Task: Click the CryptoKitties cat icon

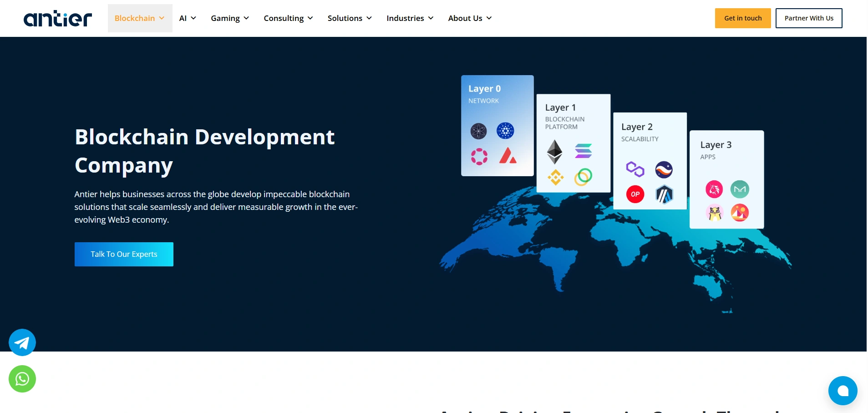Action: click(715, 213)
